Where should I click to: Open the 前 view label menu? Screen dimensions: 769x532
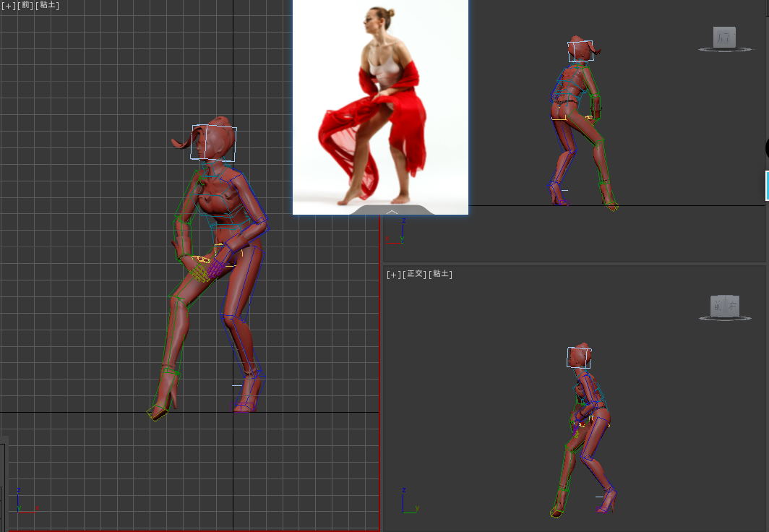click(25, 5)
